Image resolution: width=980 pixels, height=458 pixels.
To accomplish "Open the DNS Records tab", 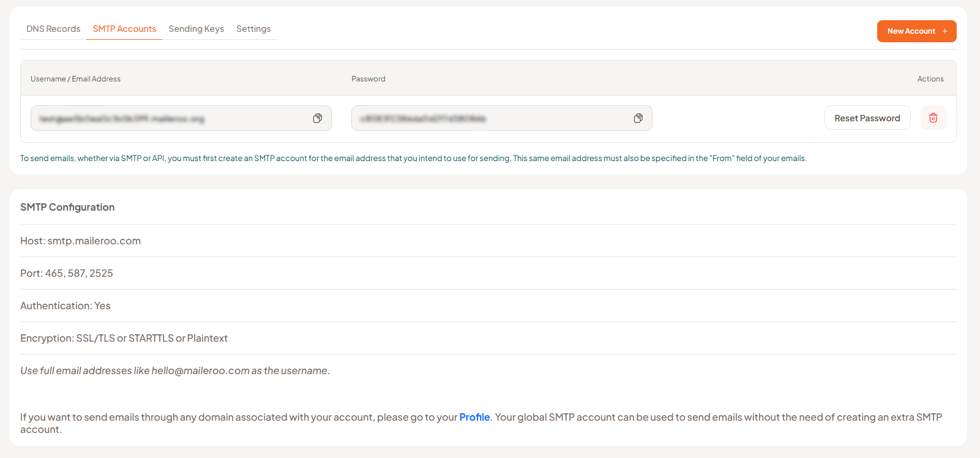I will tap(53, 29).
